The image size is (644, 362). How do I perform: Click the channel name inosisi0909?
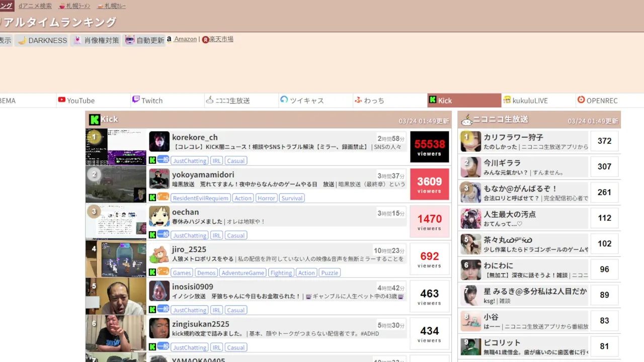(x=193, y=287)
